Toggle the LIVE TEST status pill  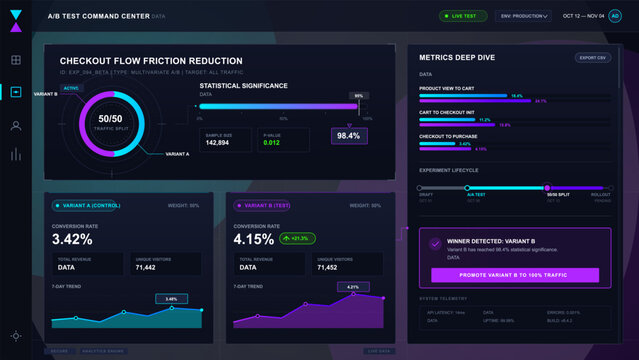point(463,16)
